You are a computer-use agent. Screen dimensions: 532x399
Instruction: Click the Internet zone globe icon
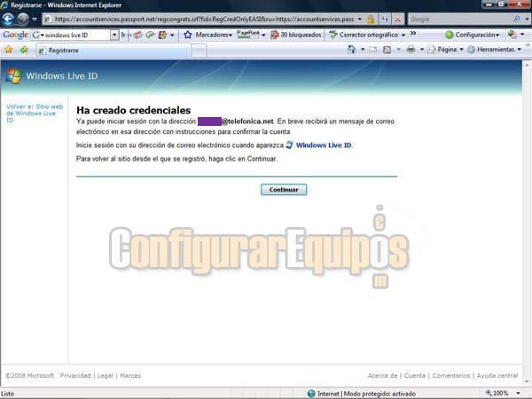click(x=311, y=394)
